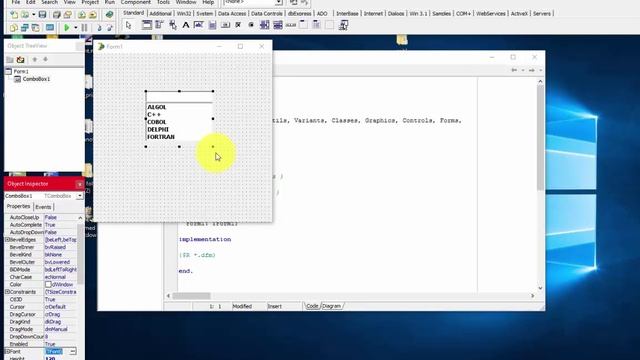Switch to the Code tab in code editor
Viewport: 640px width, 360px height.
(x=312, y=306)
